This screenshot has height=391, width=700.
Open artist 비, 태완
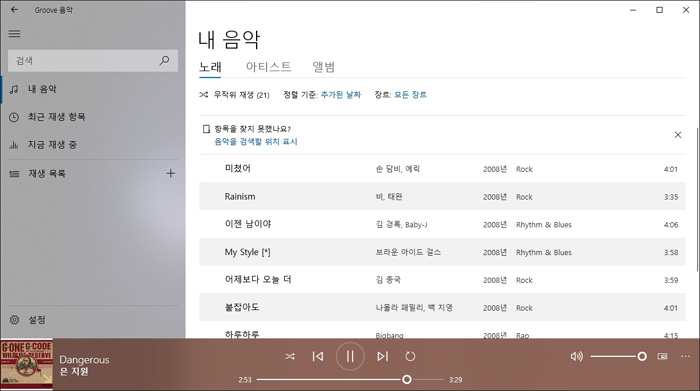(389, 196)
